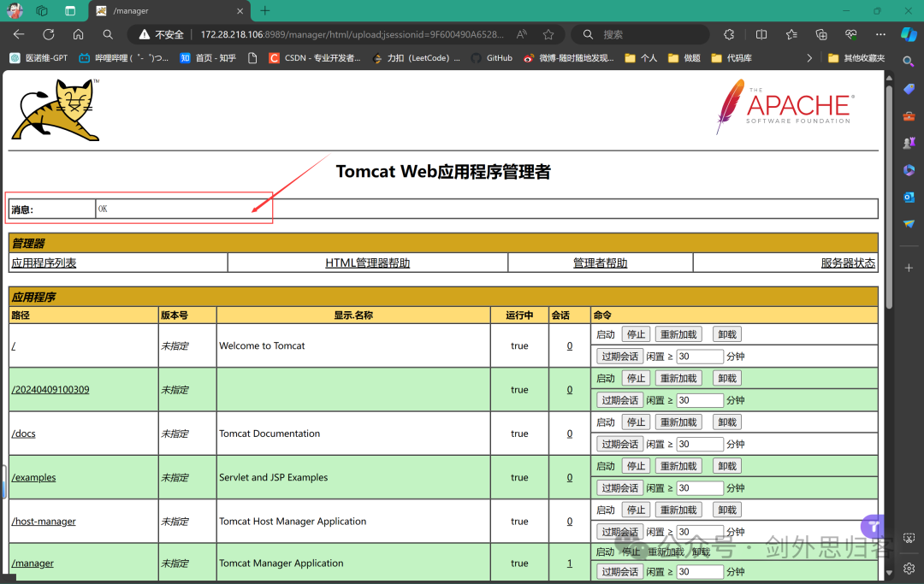This screenshot has height=584, width=924.
Task: Open the 力扣 (LeetCode) bookmark
Action: tap(416, 57)
